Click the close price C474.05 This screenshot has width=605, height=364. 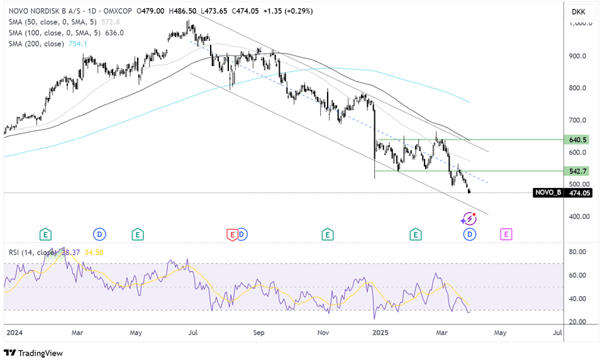[245, 11]
